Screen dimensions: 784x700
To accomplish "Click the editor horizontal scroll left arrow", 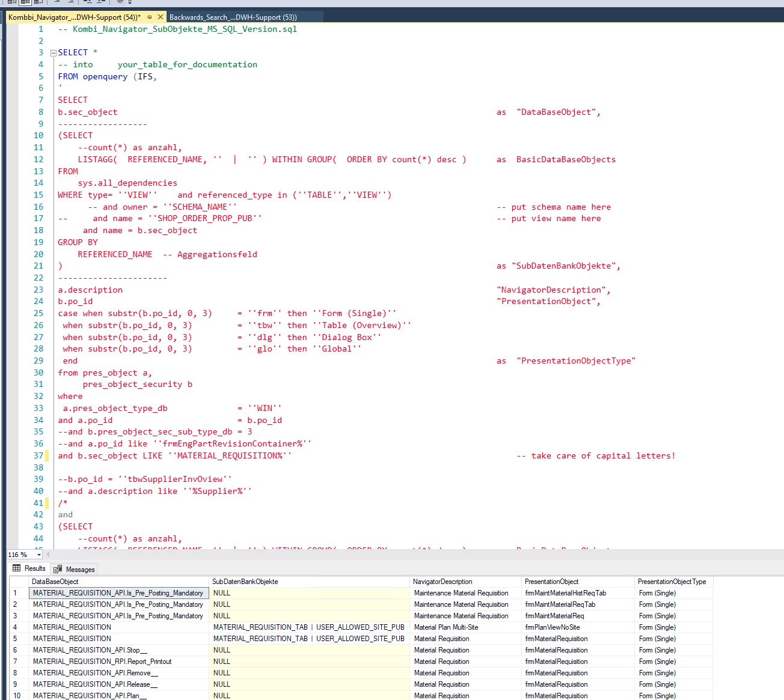I will click(x=48, y=555).
